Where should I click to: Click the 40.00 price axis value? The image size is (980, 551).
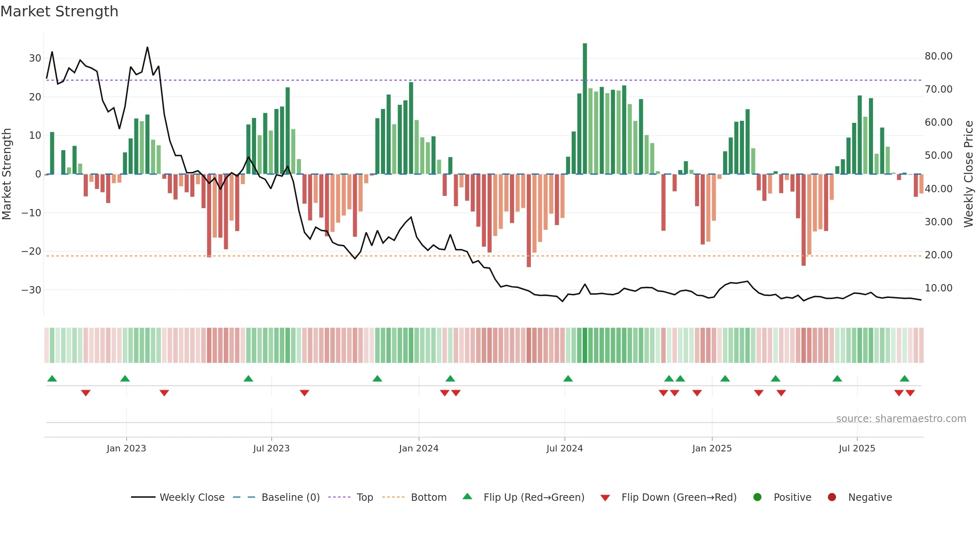click(x=938, y=189)
